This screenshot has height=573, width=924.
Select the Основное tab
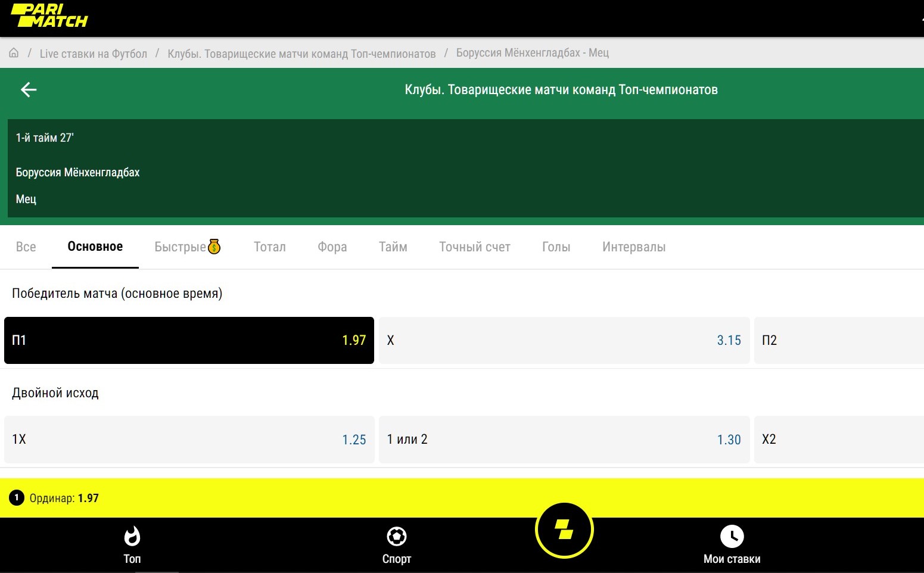click(95, 247)
